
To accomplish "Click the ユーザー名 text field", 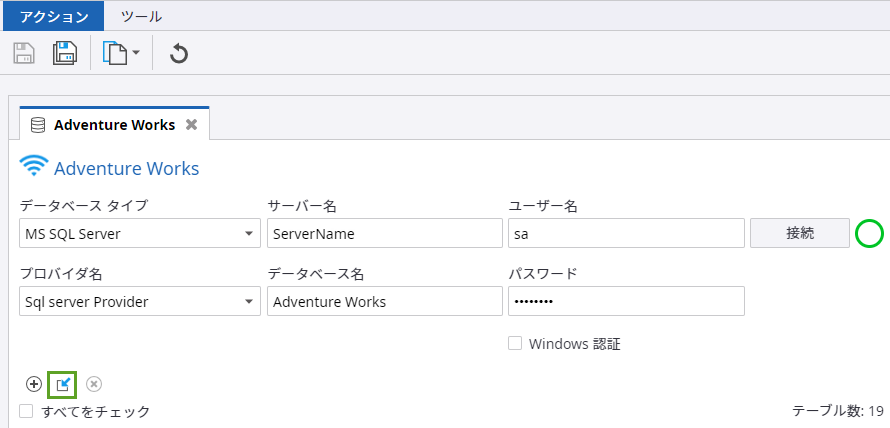I will tap(626, 234).
